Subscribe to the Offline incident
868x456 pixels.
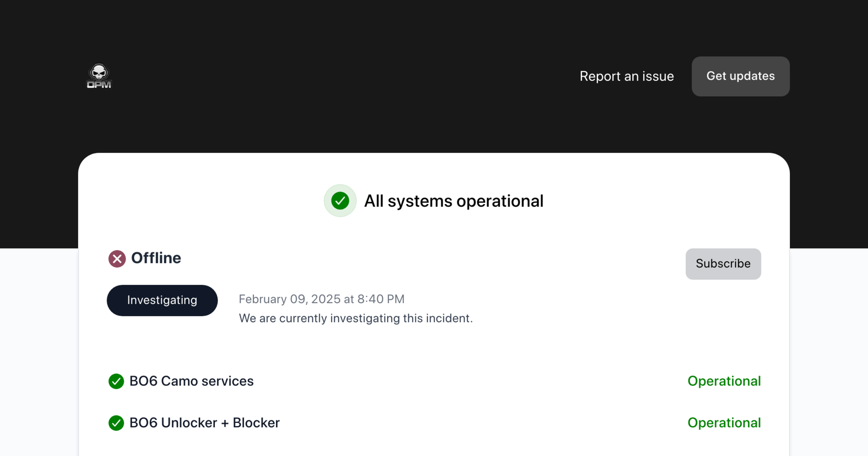(x=723, y=263)
